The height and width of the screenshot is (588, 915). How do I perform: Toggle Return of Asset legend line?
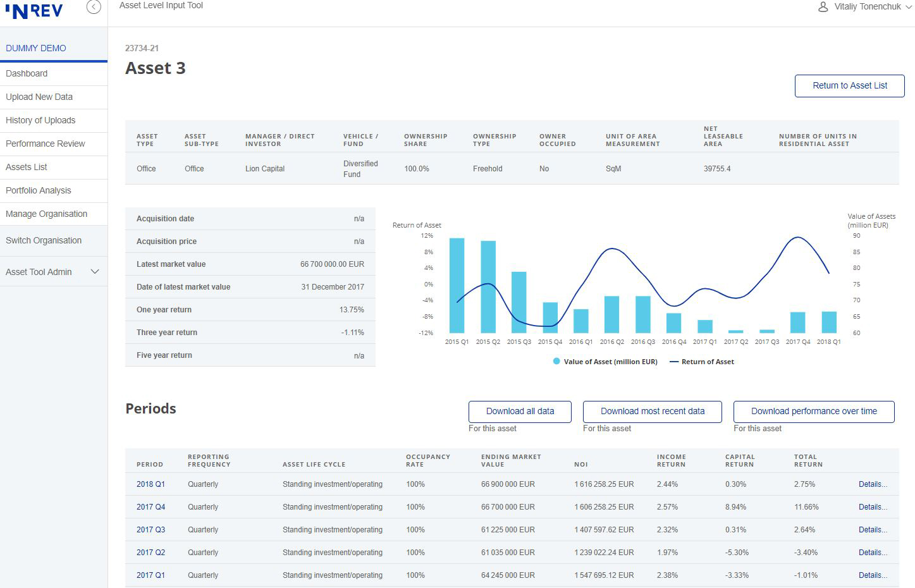673,362
